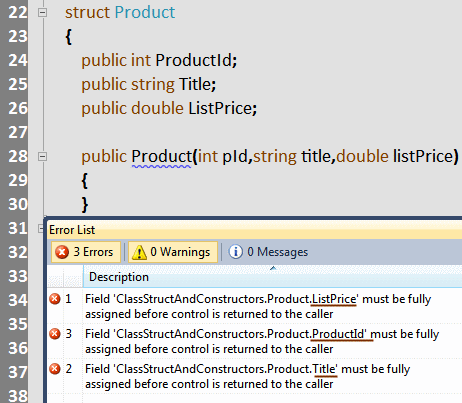The height and width of the screenshot is (403, 462).
Task: Click the red X icon beside 3 Errors
Action: [62, 252]
